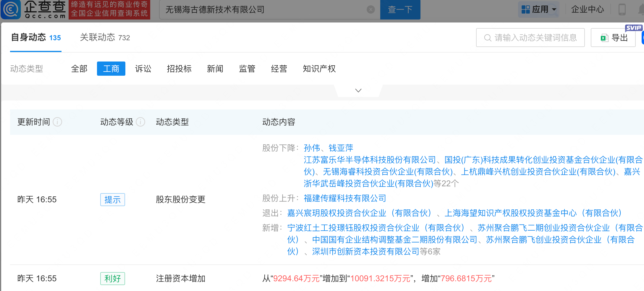Viewport: 644px width, 291px height.
Task: Clear the company name search field
Action: click(x=370, y=9)
